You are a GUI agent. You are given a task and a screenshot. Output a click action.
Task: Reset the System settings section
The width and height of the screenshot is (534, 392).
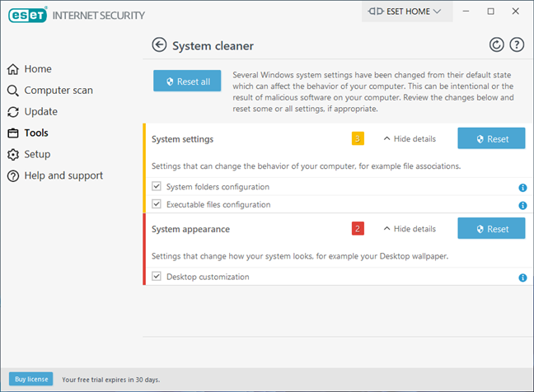pos(491,138)
